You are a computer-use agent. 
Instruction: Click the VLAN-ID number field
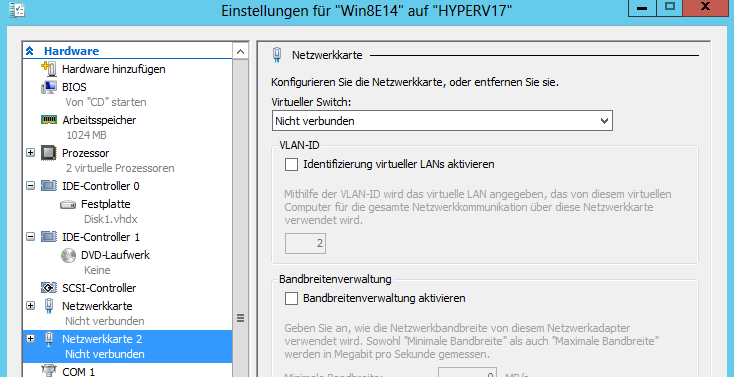[x=305, y=244]
